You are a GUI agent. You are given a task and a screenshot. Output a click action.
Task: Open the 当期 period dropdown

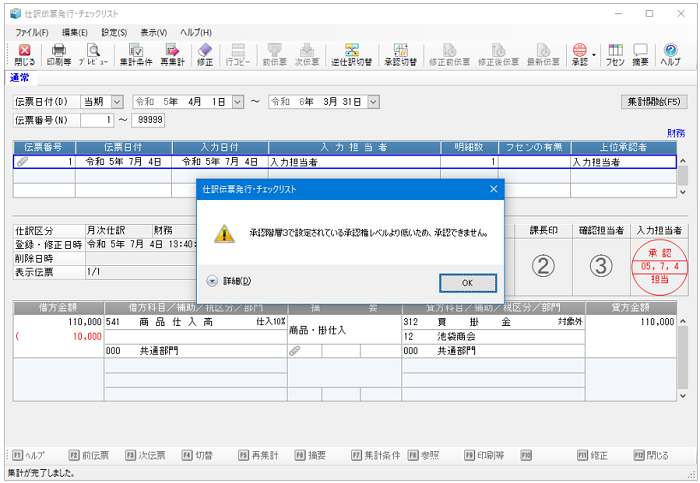tap(117, 101)
